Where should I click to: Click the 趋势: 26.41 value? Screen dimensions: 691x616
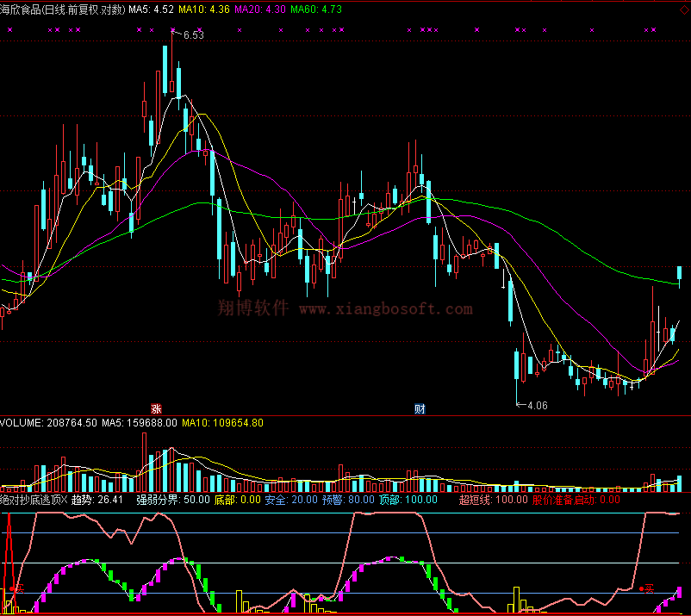(97, 500)
